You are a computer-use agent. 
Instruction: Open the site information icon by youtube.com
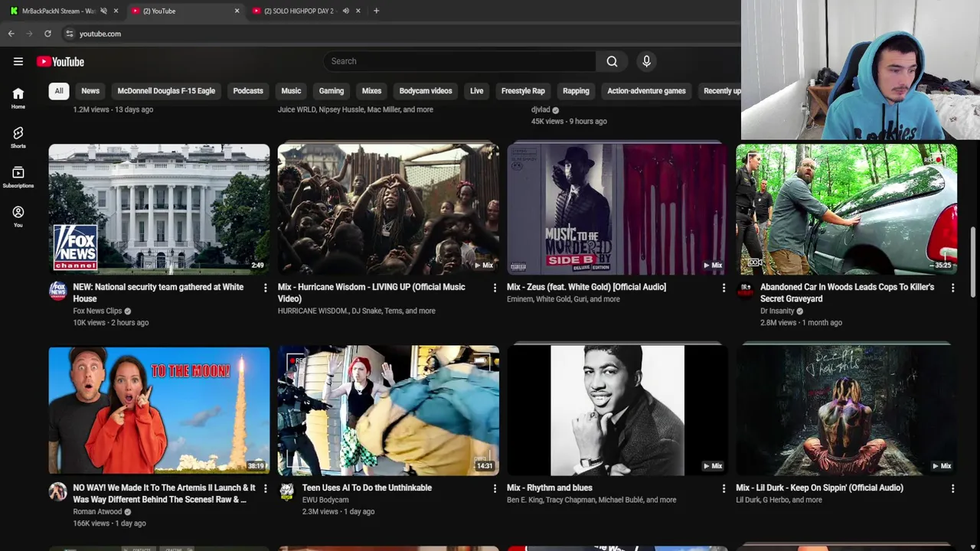tap(70, 34)
